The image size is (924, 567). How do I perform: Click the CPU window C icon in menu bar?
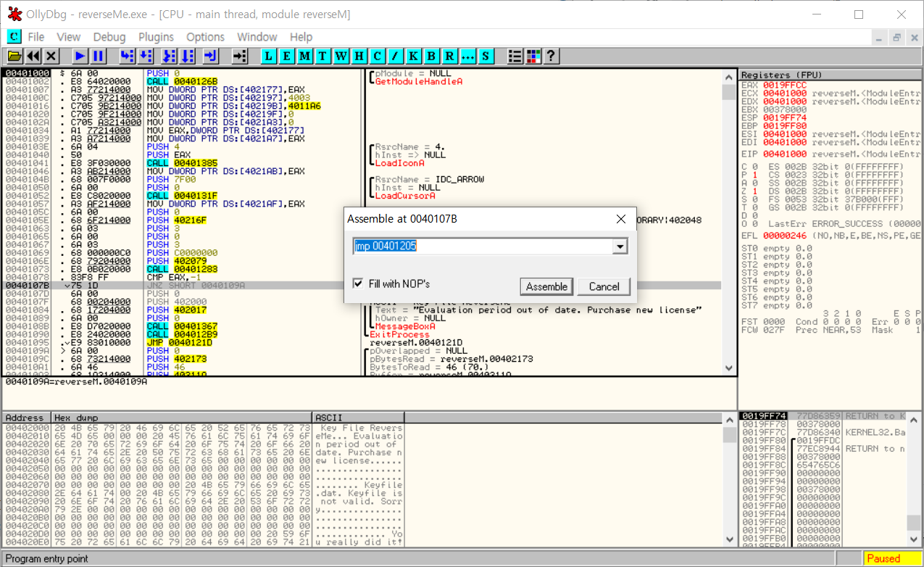click(x=14, y=36)
